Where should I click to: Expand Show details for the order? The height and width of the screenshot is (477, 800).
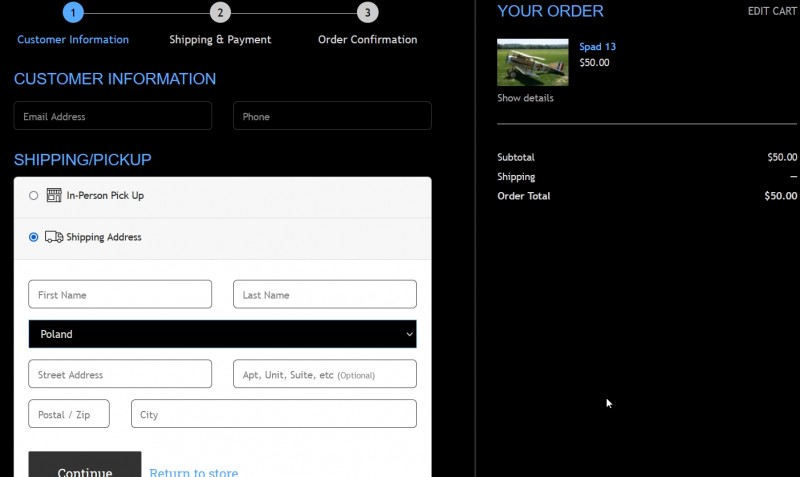(x=525, y=98)
